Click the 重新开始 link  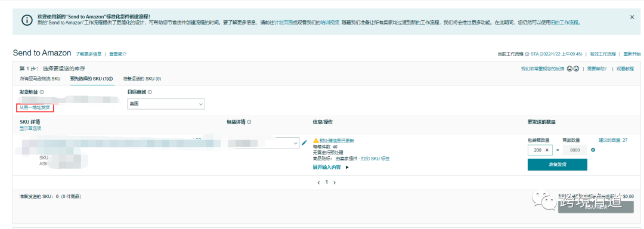(x=631, y=54)
